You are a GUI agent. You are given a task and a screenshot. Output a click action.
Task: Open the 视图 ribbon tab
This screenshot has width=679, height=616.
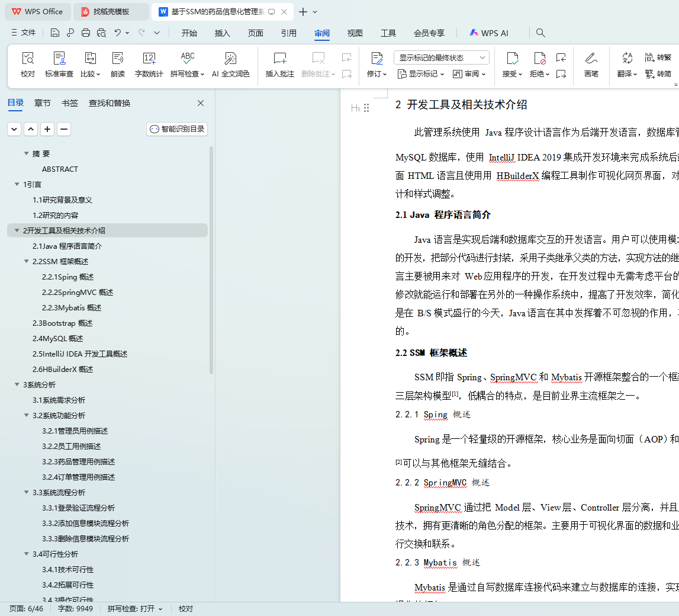[x=355, y=33]
